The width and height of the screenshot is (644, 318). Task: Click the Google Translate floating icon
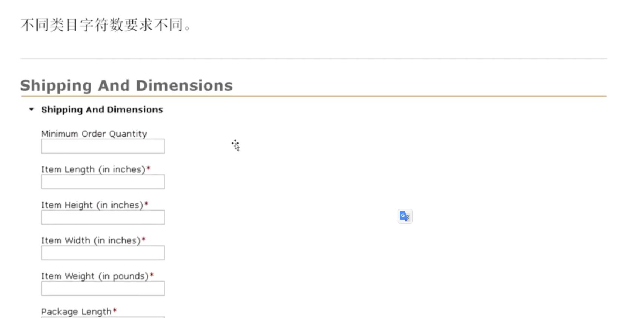[x=405, y=216]
